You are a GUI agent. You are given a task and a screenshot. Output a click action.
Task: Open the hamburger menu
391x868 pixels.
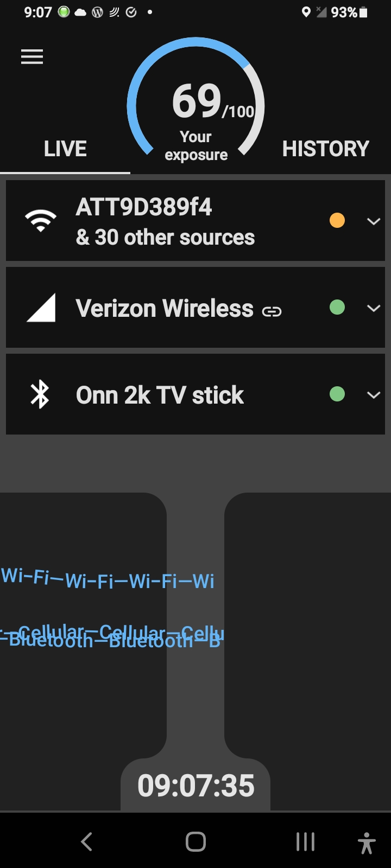(32, 57)
